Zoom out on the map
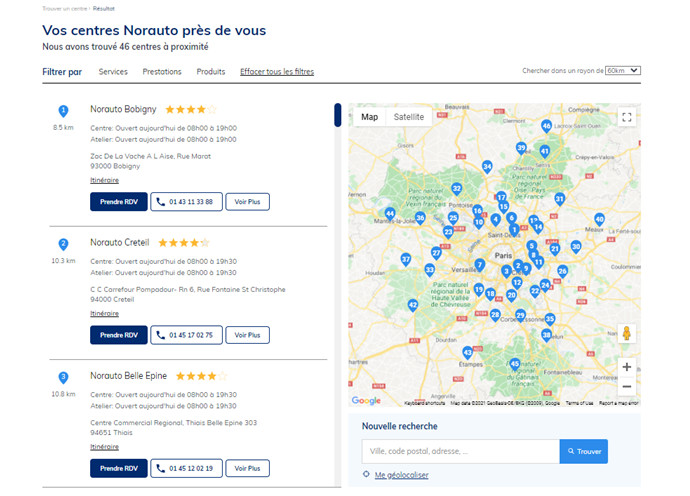Viewport: 690px width, 496px height. pos(627,387)
